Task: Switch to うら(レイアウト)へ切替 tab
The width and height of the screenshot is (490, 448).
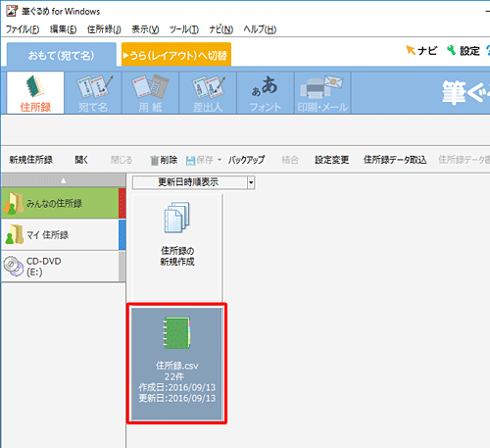Action: pyautogui.click(x=176, y=55)
